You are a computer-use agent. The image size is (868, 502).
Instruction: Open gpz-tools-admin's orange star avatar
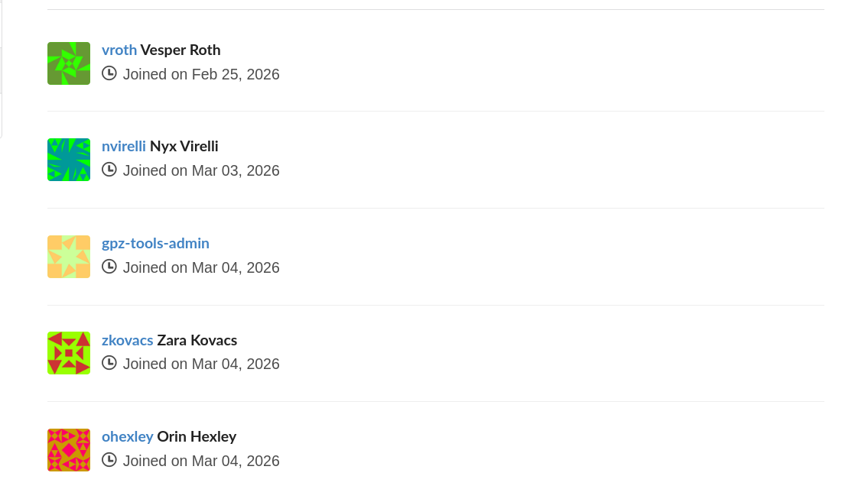tap(69, 257)
